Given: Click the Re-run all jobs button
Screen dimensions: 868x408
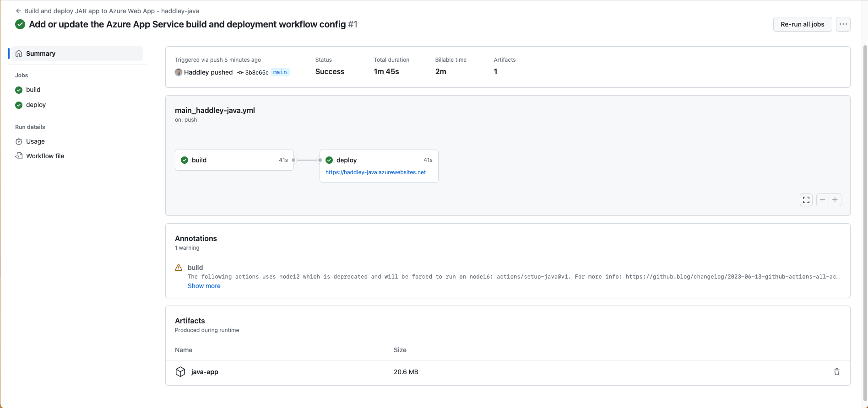Looking at the screenshot, I should [802, 24].
